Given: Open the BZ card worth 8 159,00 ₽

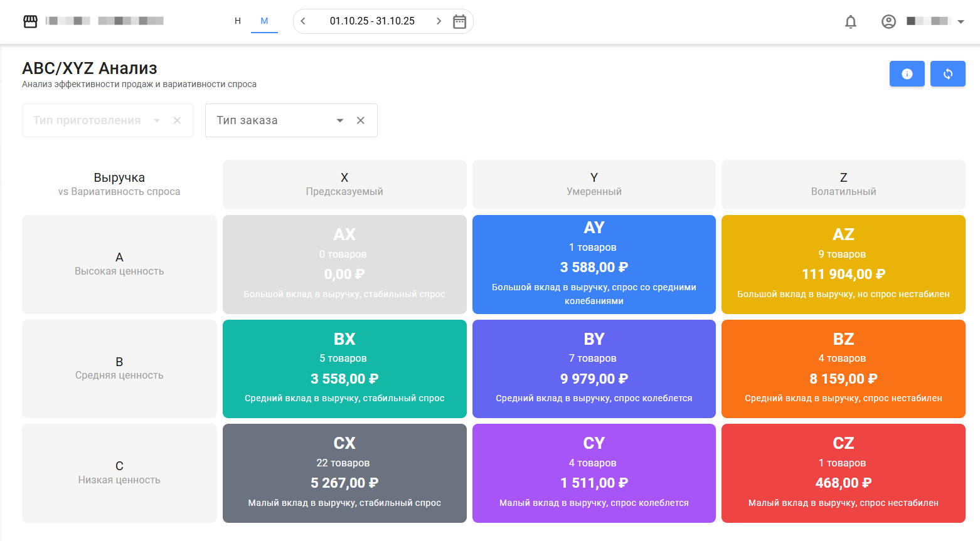Looking at the screenshot, I should [x=843, y=369].
